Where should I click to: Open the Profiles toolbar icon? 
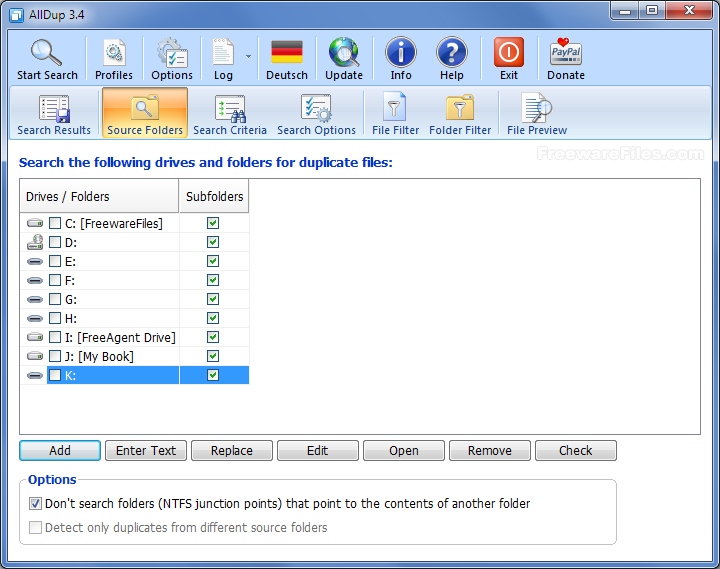[x=114, y=52]
